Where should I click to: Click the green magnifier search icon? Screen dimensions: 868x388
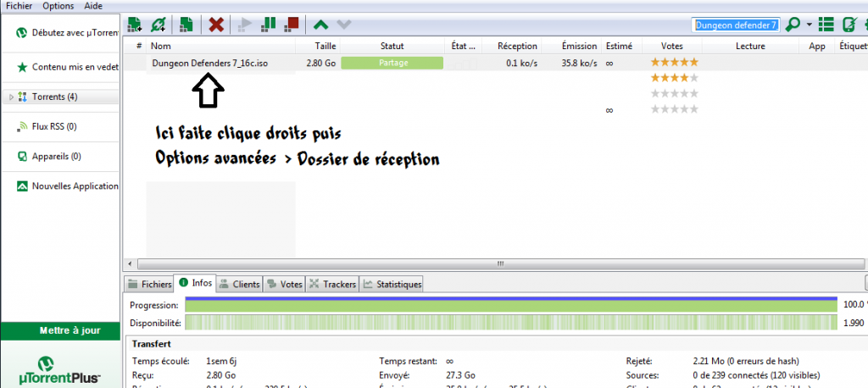click(793, 25)
